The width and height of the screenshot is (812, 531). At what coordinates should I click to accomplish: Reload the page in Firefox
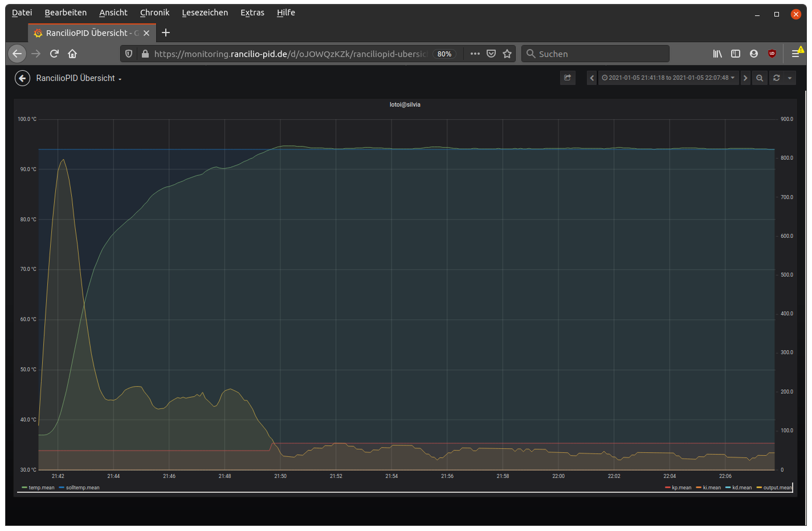(x=54, y=54)
